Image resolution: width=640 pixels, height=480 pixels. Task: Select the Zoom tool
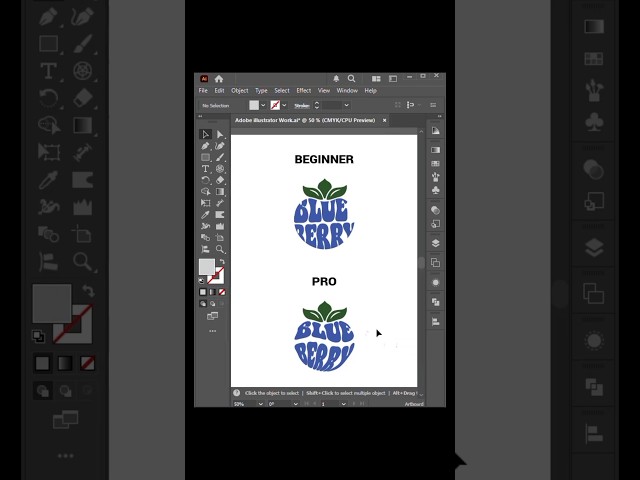pos(220,249)
